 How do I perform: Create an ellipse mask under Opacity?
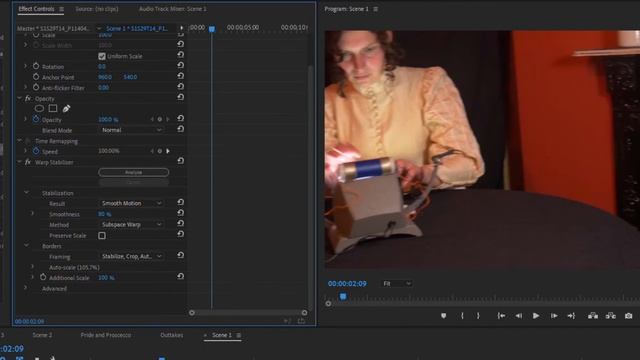point(39,109)
